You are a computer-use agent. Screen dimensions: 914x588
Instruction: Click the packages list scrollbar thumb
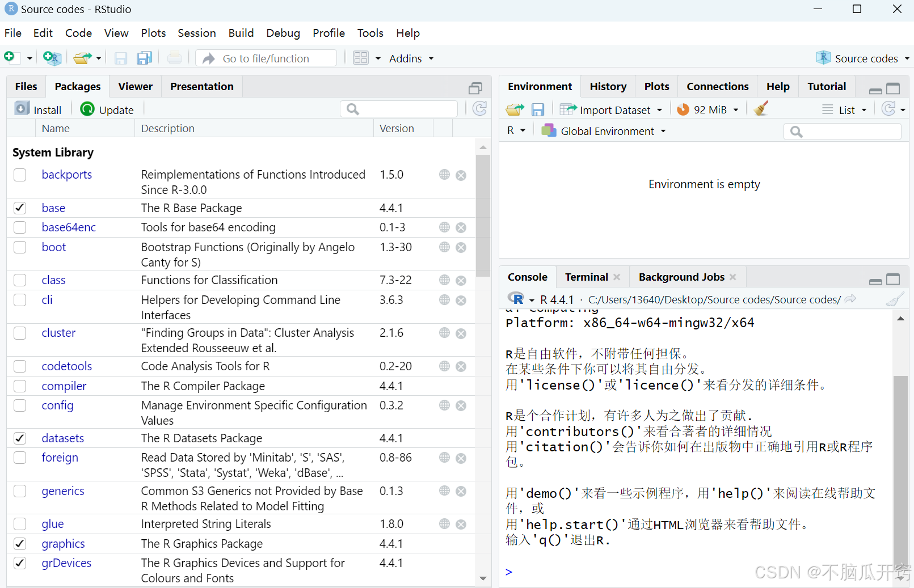[x=483, y=215]
